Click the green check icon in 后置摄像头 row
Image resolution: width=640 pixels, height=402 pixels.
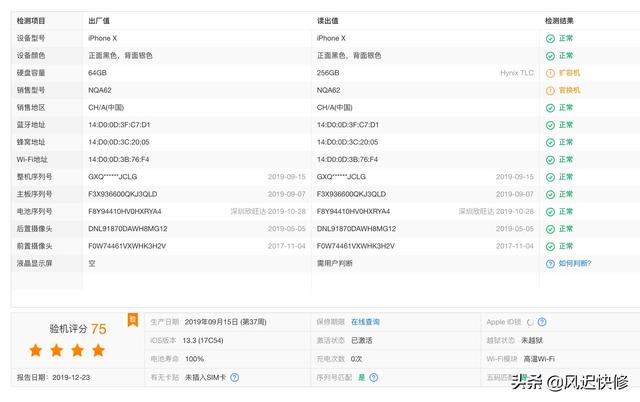(550, 229)
